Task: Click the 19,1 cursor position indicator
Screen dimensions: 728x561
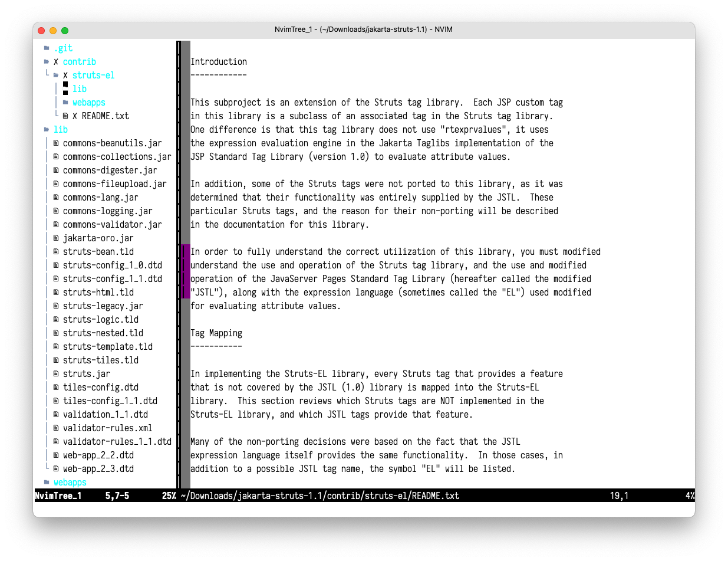Action: 619,496
